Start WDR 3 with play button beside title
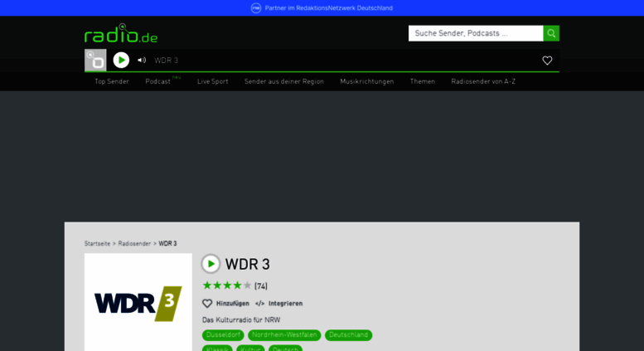Image resolution: width=644 pixels, height=351 pixels. pos(211,264)
